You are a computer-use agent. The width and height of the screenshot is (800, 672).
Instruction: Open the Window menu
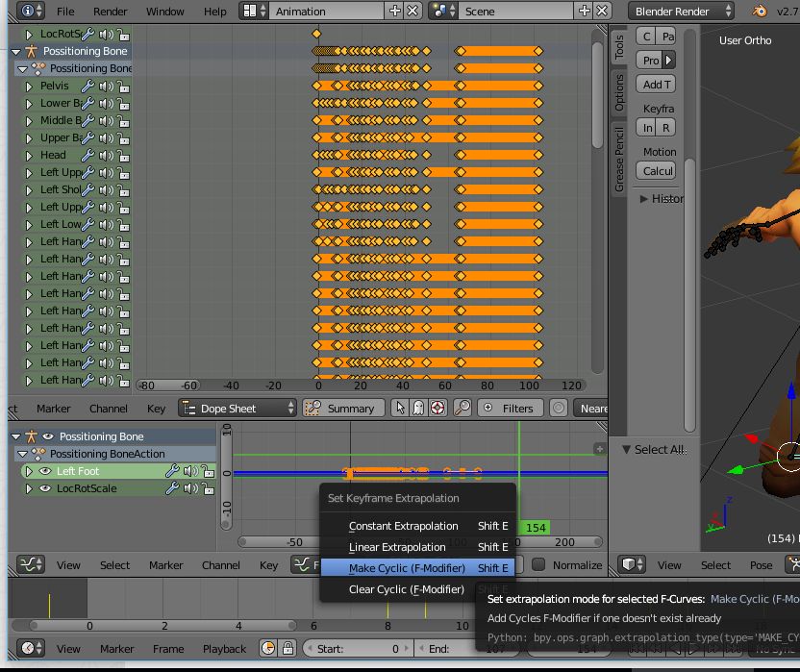coord(164,12)
